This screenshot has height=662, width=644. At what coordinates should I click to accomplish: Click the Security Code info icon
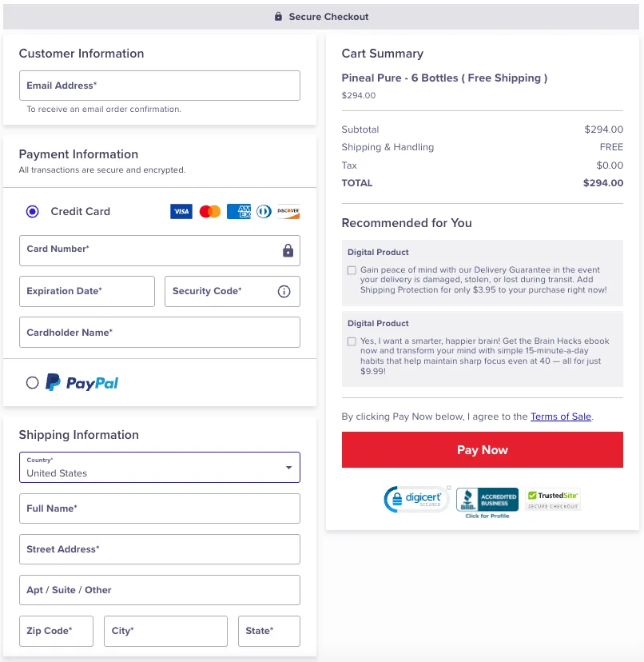pos(284,292)
